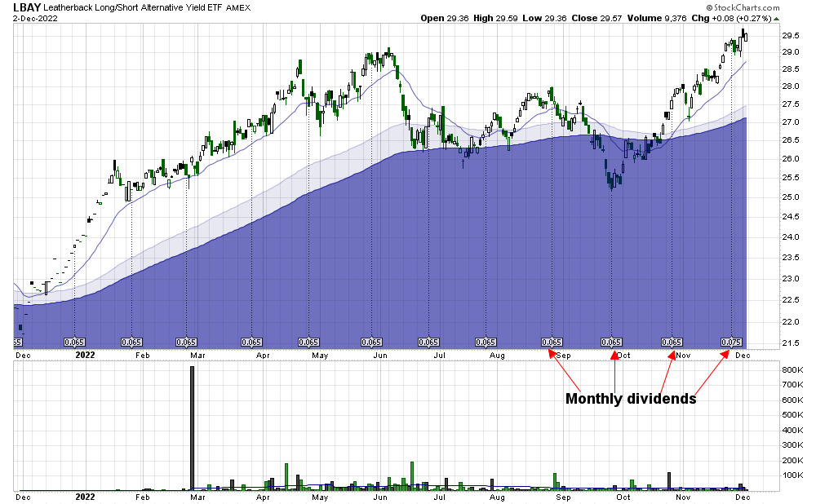Click the 800K volume axis label

(792, 369)
